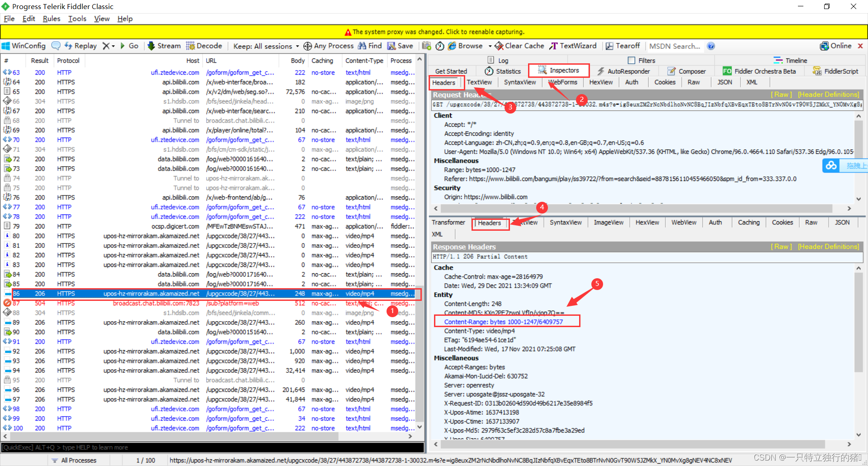Click the Go resume arrow
The image size is (868, 466).
pos(129,46)
